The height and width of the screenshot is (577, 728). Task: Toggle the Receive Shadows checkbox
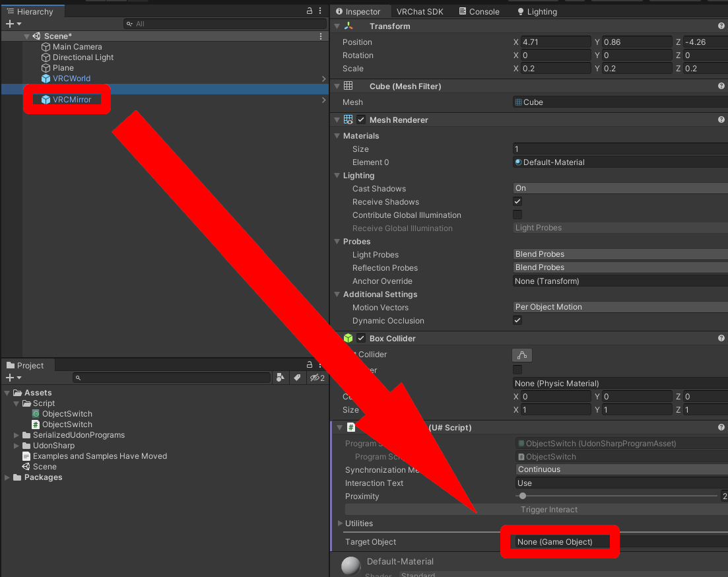[x=517, y=201]
